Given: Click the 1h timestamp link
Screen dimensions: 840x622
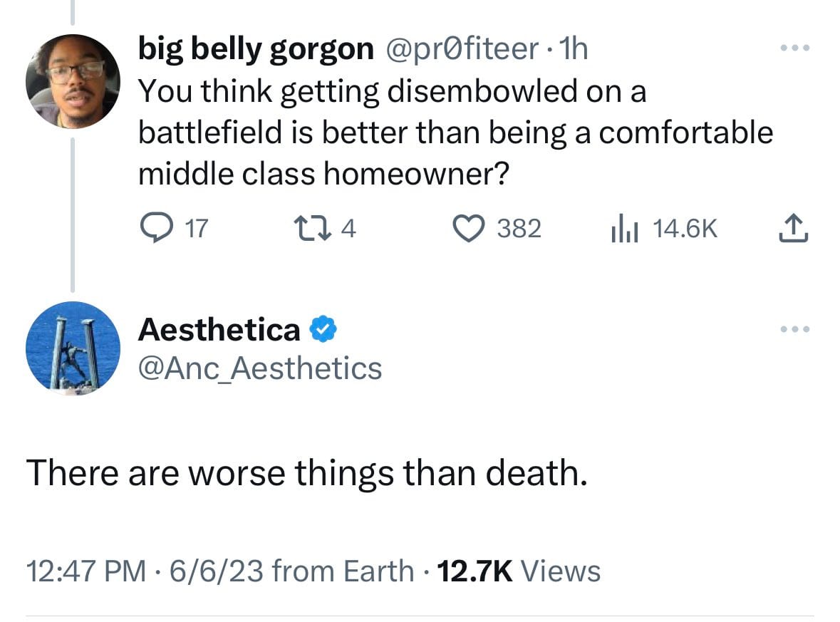Looking at the screenshot, I should coord(574,48).
